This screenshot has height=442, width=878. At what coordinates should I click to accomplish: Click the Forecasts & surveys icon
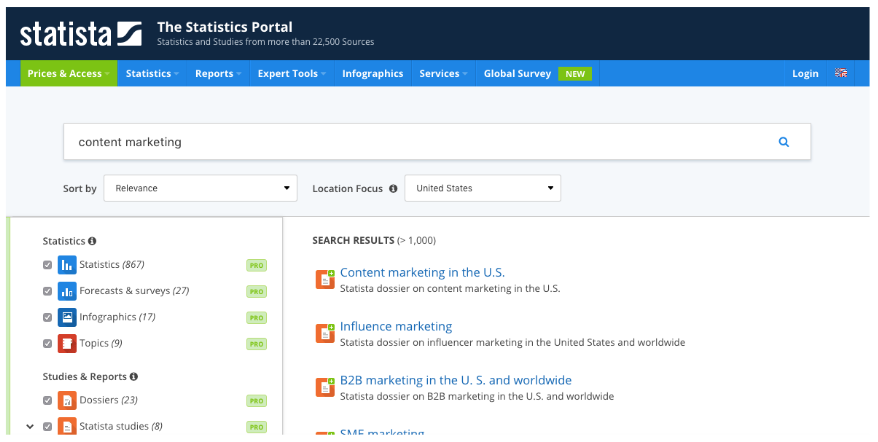(x=67, y=291)
